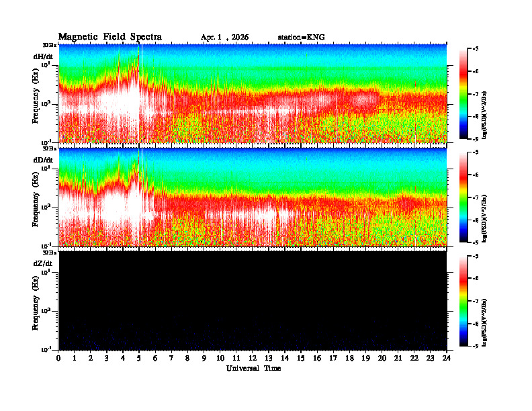Click hour tick label "23" on time axis
The image size is (532, 411).
430,358
